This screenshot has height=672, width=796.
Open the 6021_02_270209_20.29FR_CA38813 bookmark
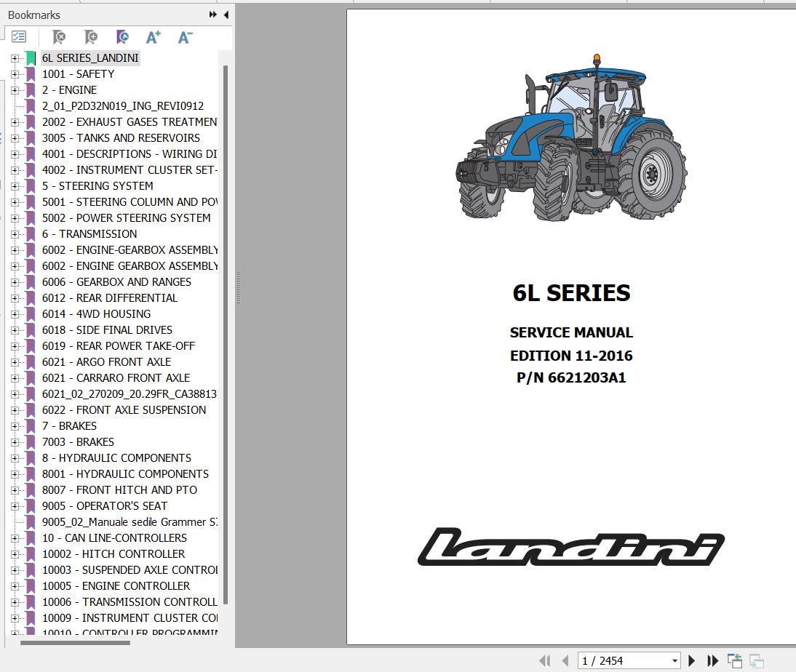coord(130,394)
